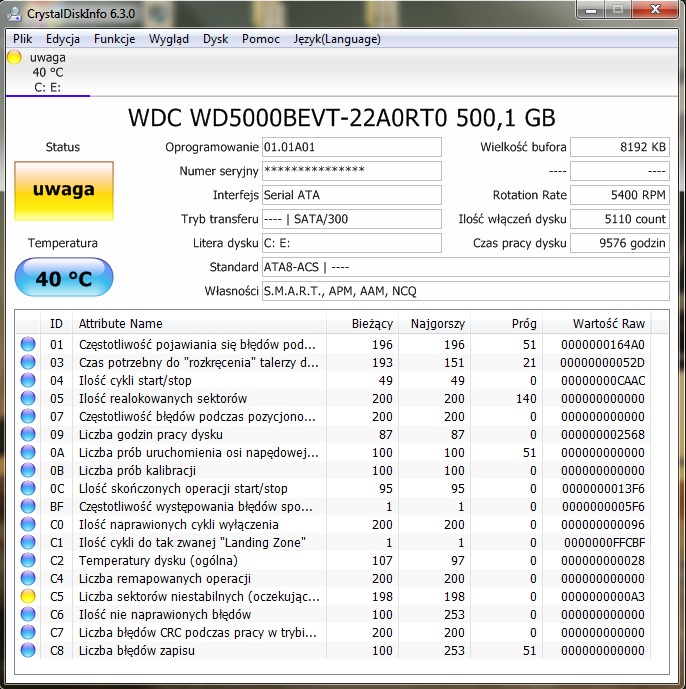This screenshot has width=686, height=689.
Task: Close the CrystalDiskInfo window
Action: click(655, 9)
